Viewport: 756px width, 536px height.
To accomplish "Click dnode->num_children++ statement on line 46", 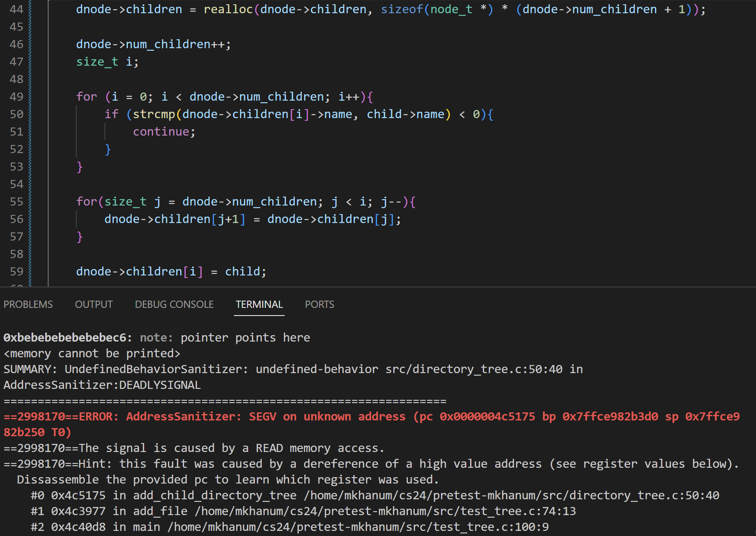I will pyautogui.click(x=153, y=44).
